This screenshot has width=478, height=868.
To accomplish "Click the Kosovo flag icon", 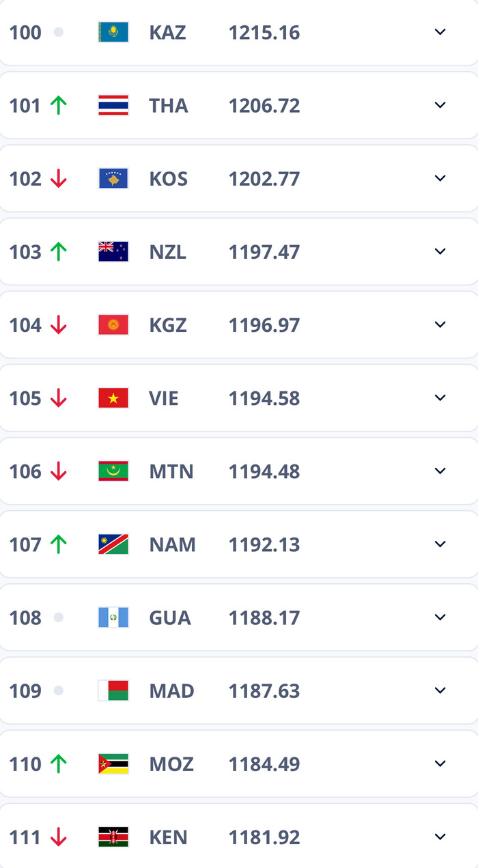I will click(112, 178).
